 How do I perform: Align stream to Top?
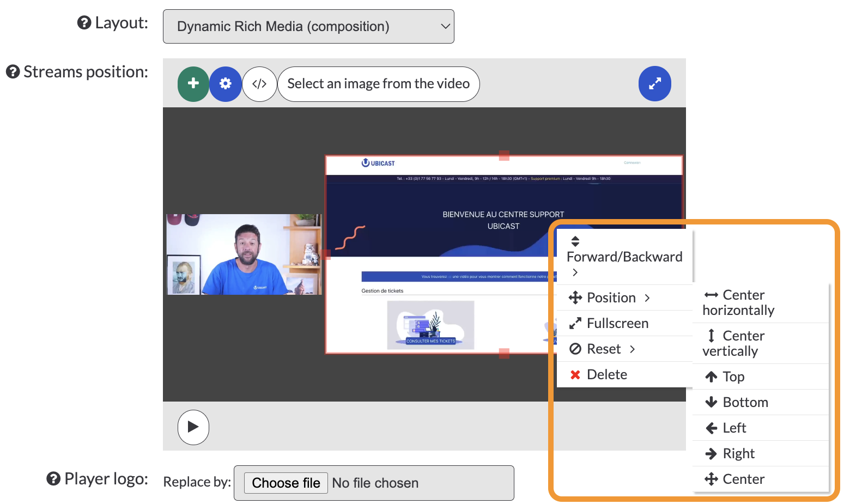click(x=761, y=377)
